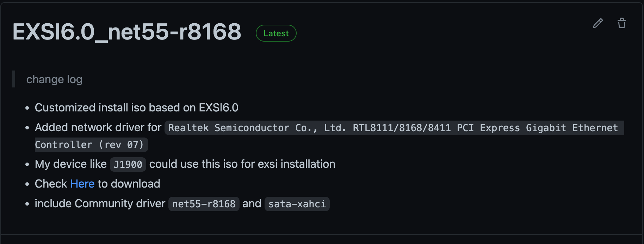
Task: Click could use this iso for exsi installation
Action: click(x=242, y=164)
